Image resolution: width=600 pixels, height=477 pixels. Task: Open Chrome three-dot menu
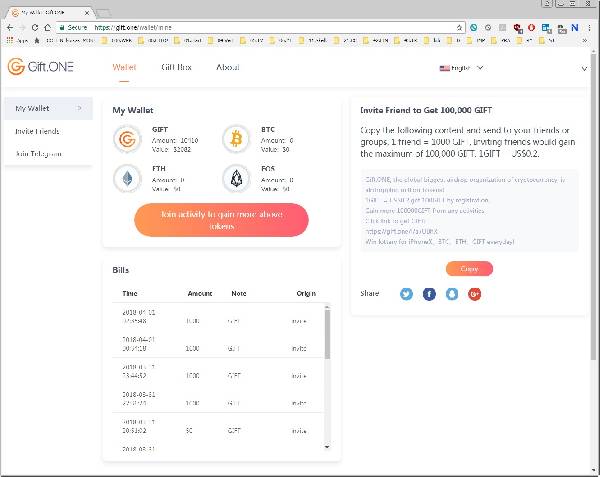point(589,28)
